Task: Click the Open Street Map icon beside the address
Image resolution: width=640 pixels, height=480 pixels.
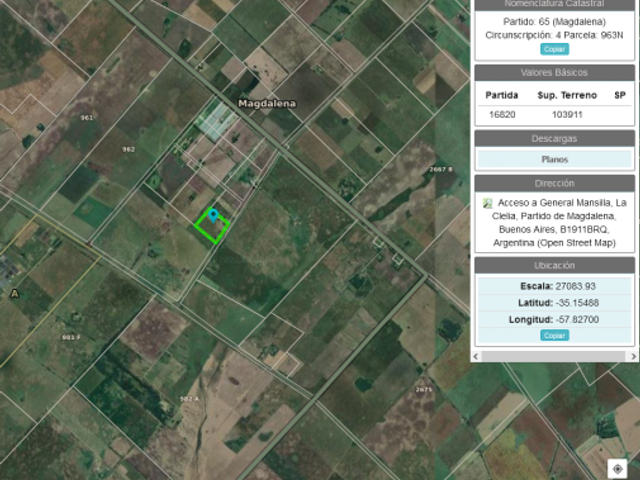Action: (x=487, y=203)
